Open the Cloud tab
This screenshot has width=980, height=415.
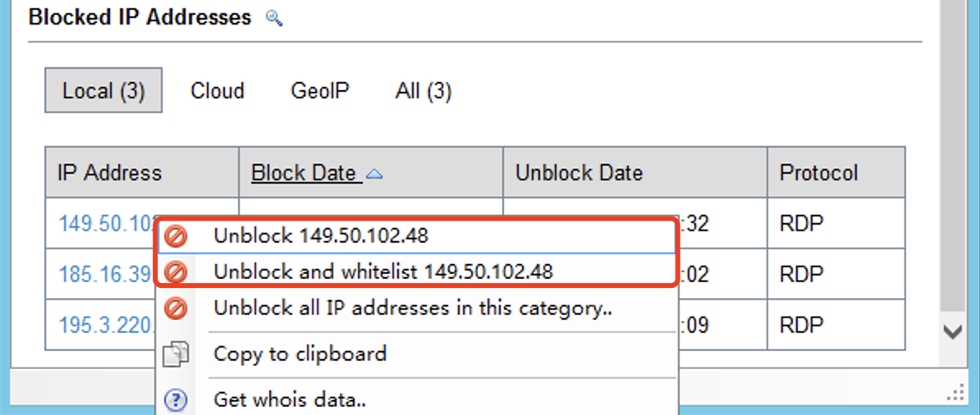click(218, 90)
